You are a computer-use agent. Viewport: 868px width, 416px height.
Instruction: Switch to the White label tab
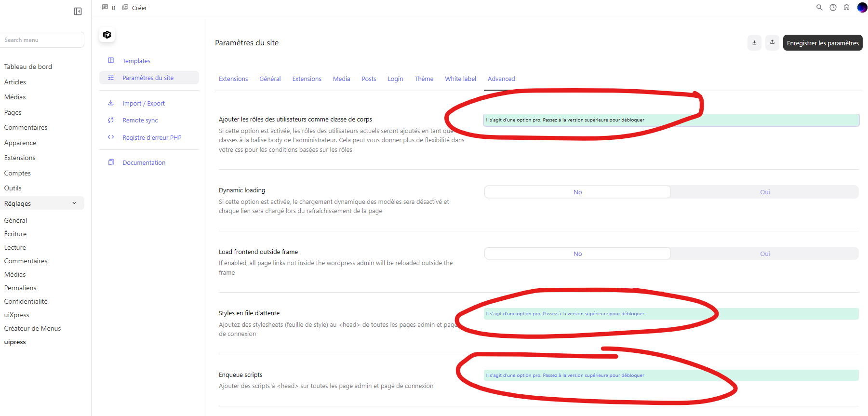[460, 79]
